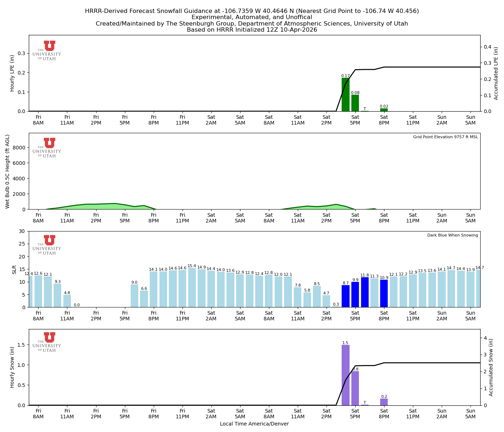Toggle the dark blue 11.8 SLR bar
Image resolution: width=504 pixels, height=432 pixels.
click(x=365, y=292)
